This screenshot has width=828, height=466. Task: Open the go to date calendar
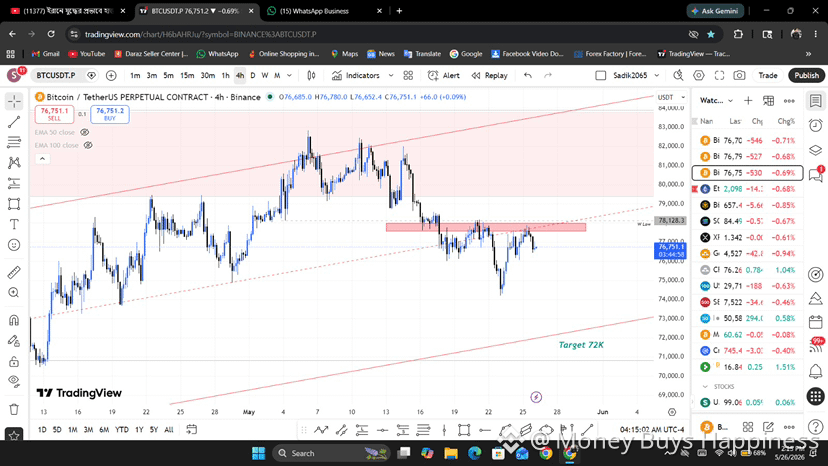192,430
